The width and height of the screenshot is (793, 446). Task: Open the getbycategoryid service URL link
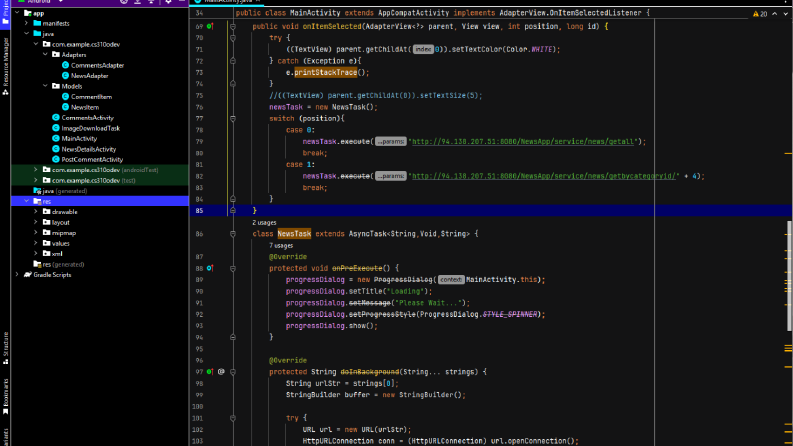tap(544, 176)
